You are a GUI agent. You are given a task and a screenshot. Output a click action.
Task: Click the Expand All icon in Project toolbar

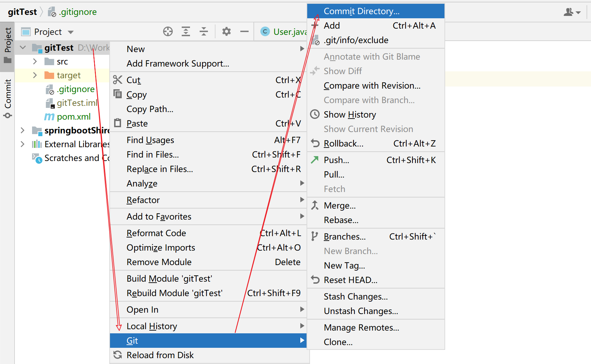coord(186,32)
